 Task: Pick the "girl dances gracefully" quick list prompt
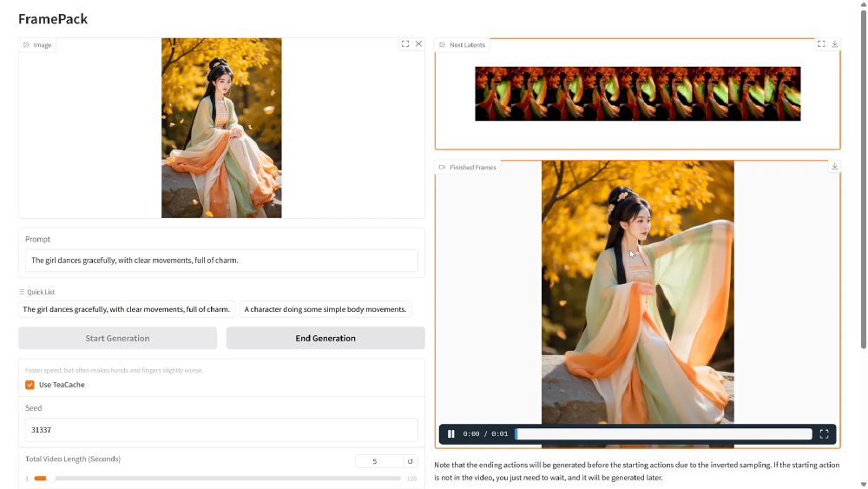pyautogui.click(x=127, y=309)
